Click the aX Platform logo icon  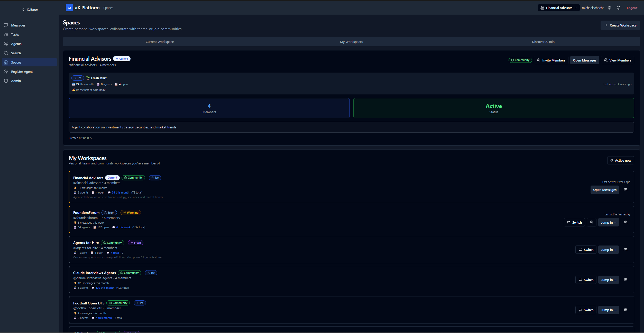[x=69, y=8]
